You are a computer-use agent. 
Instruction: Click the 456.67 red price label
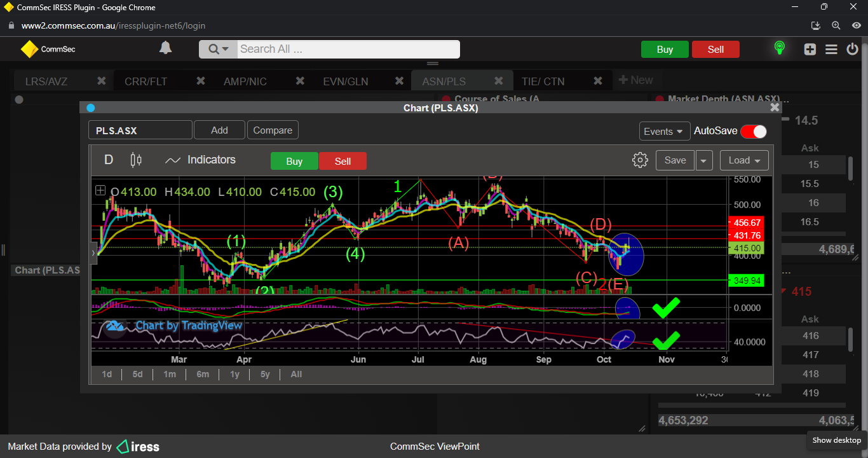coord(747,223)
